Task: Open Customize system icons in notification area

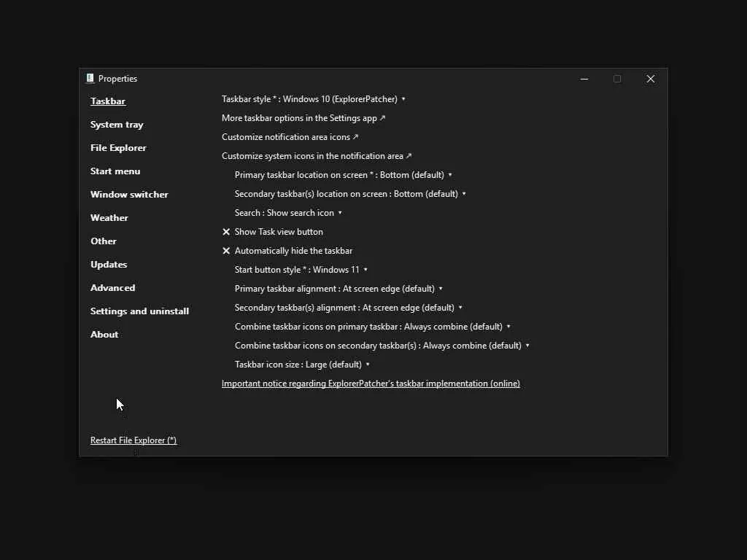Action: (317, 156)
